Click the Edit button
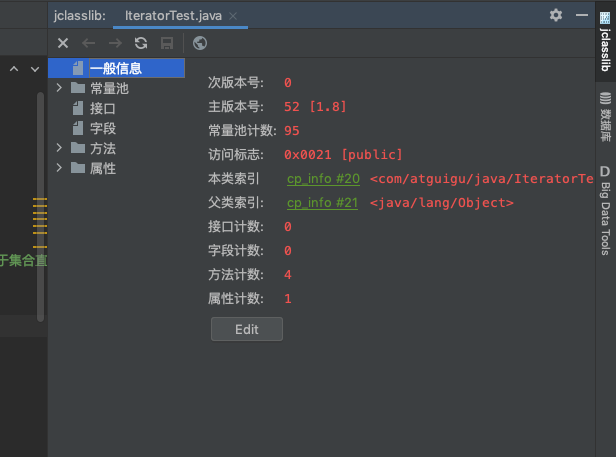This screenshot has width=616, height=457. pyautogui.click(x=247, y=329)
